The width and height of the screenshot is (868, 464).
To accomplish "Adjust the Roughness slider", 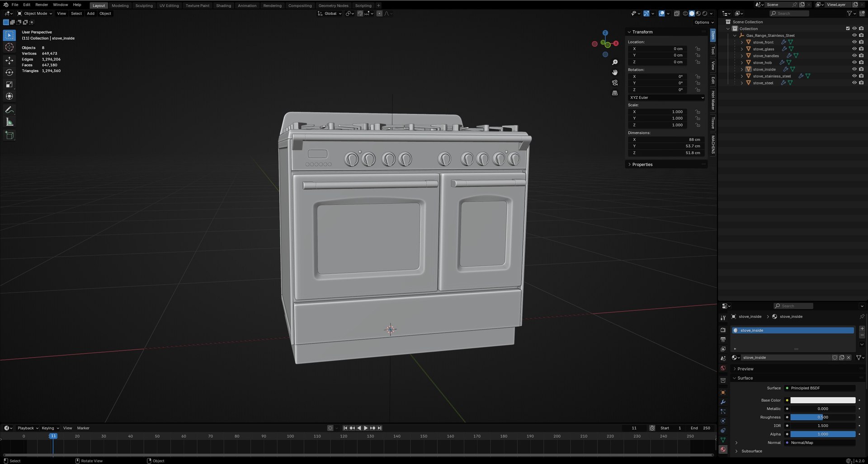I will point(823,417).
